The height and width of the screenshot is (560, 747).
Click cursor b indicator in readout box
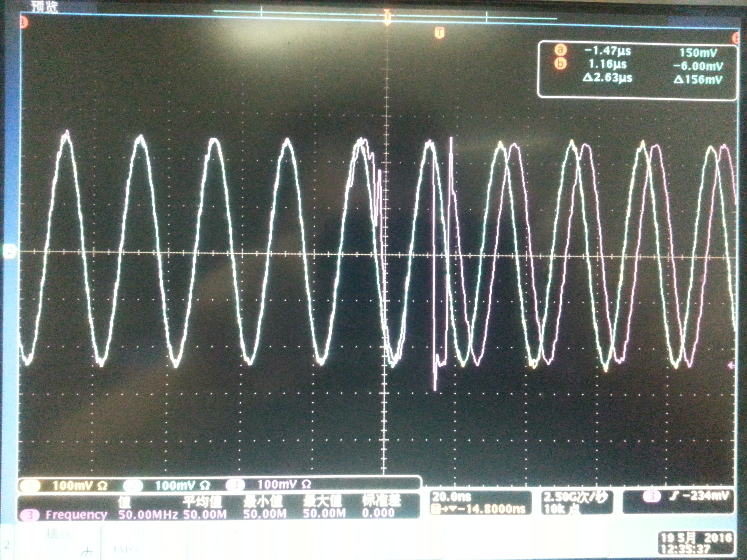coord(560,63)
